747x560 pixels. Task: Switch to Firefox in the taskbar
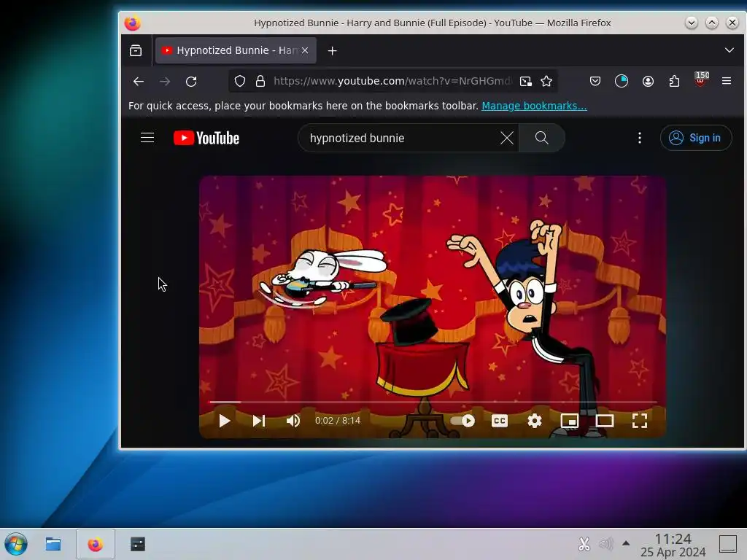(x=96, y=544)
